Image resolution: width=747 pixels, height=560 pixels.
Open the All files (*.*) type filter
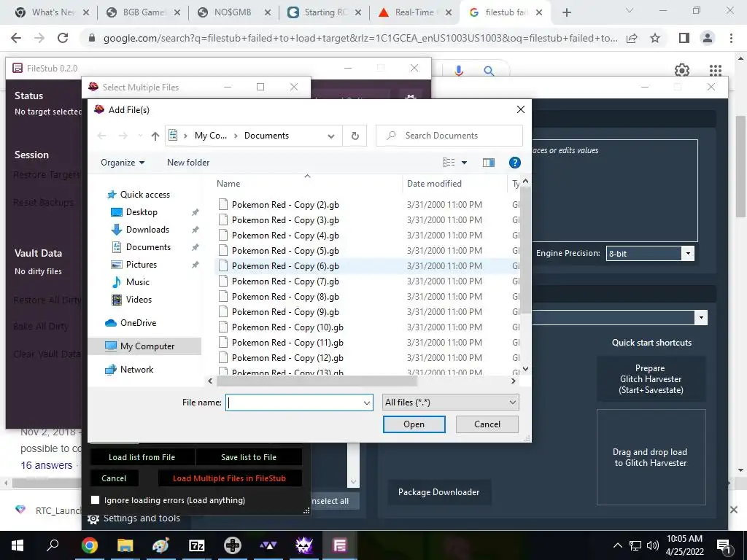click(450, 402)
